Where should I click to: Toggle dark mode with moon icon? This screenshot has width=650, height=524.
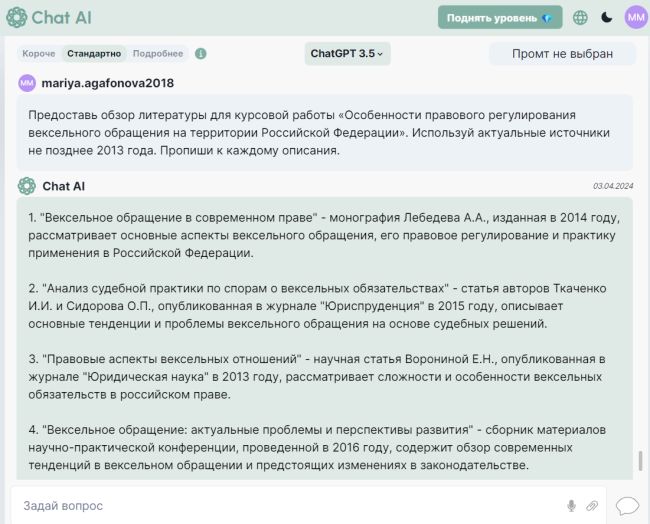pyautogui.click(x=607, y=17)
